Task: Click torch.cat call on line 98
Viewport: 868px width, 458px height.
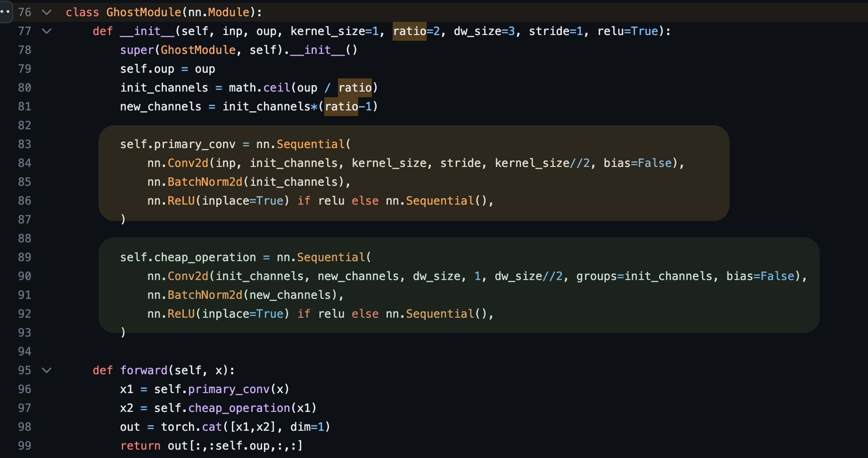Action: click(x=245, y=427)
